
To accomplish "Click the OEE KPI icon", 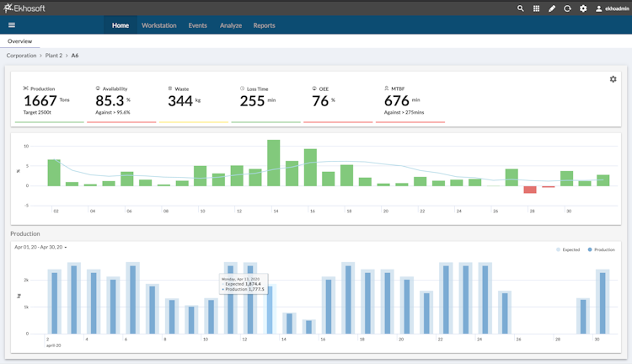I will pyautogui.click(x=314, y=88).
